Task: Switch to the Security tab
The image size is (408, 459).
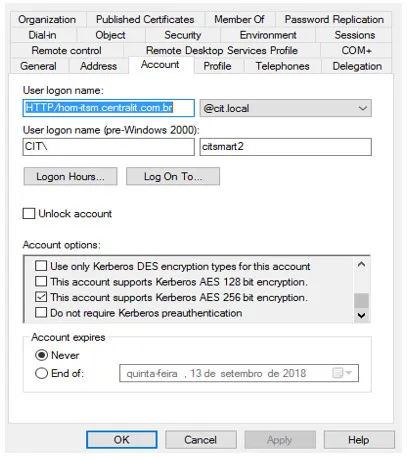Action: pyautogui.click(x=183, y=35)
